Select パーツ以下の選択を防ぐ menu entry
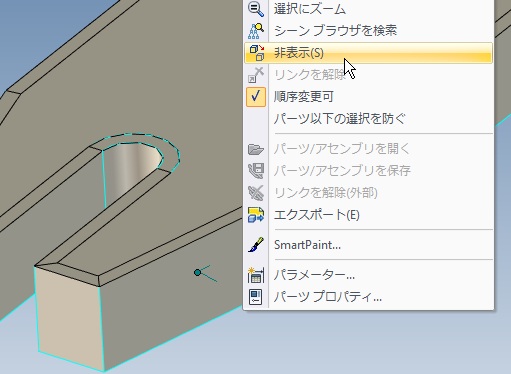Image resolution: width=511 pixels, height=374 pixels. pos(368,119)
